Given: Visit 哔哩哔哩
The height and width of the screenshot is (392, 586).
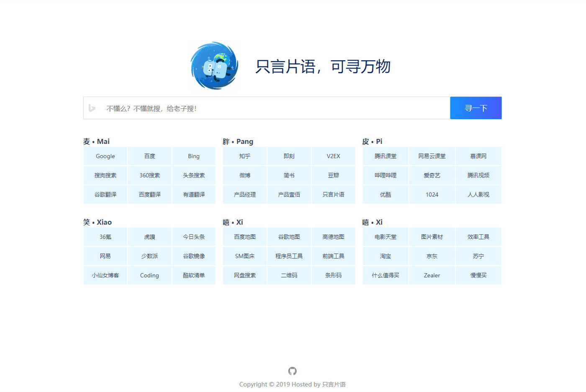Looking at the screenshot, I should pos(386,175).
